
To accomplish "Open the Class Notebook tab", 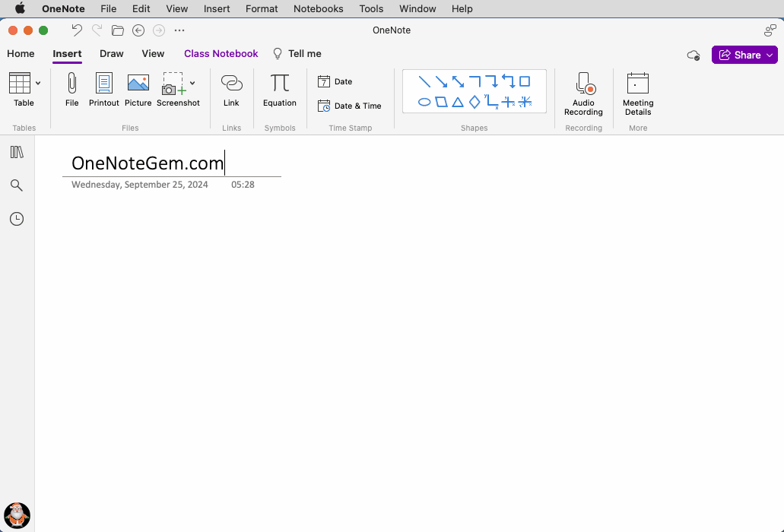I will click(221, 54).
